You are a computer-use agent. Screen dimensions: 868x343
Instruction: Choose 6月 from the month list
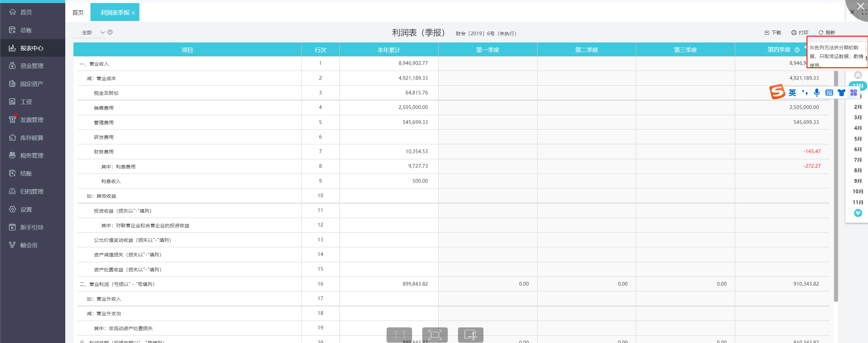[x=858, y=149]
